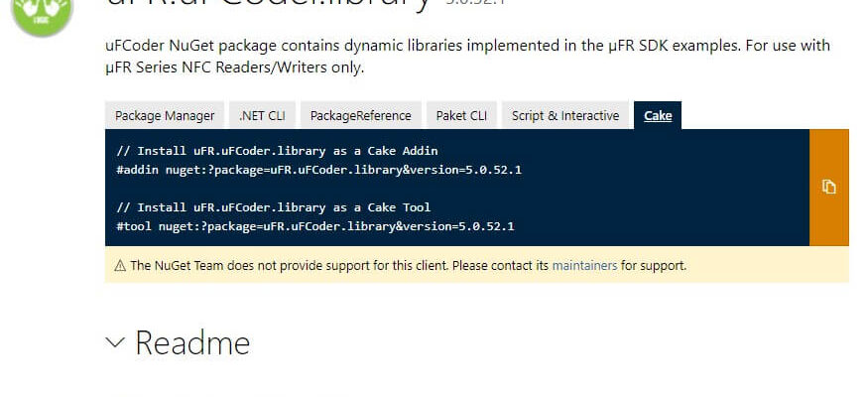Open the .NET CLI tab
The height and width of the screenshot is (397, 868).
click(263, 115)
